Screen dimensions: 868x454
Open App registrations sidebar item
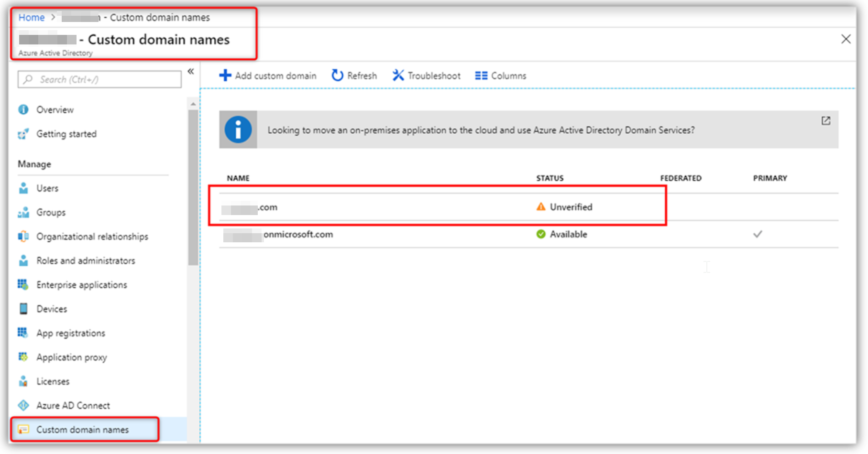[x=71, y=333]
